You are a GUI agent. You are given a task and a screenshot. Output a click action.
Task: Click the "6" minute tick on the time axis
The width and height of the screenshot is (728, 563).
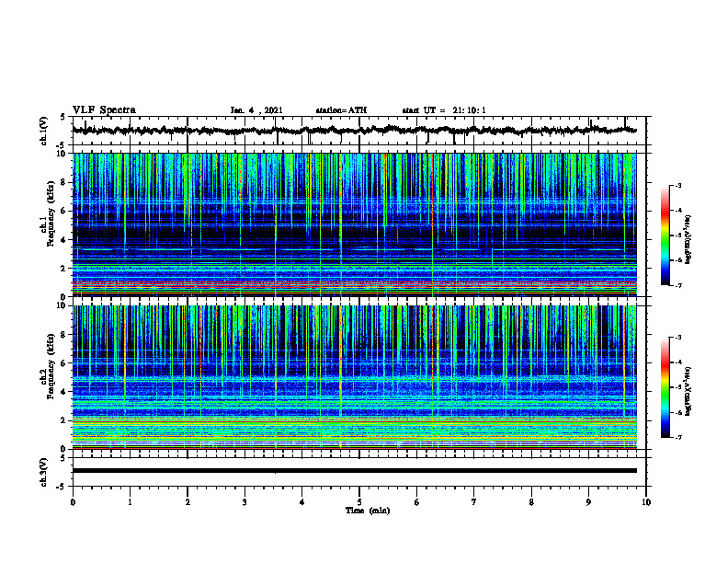tap(417, 502)
